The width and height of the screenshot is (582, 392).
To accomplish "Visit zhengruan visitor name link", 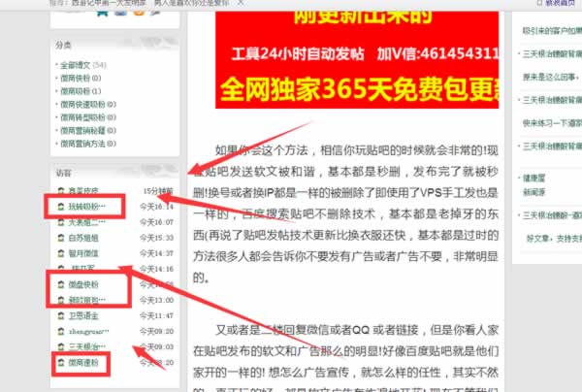I will pos(88,332).
